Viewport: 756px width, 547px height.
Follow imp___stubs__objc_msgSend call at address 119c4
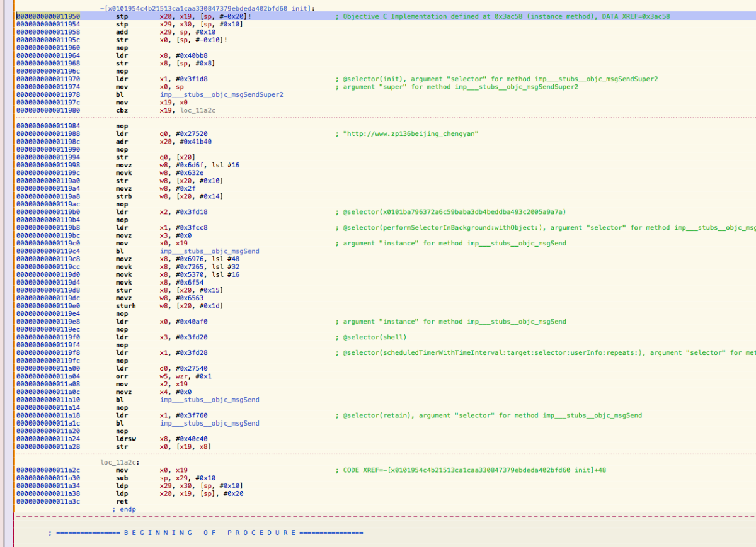(210, 251)
